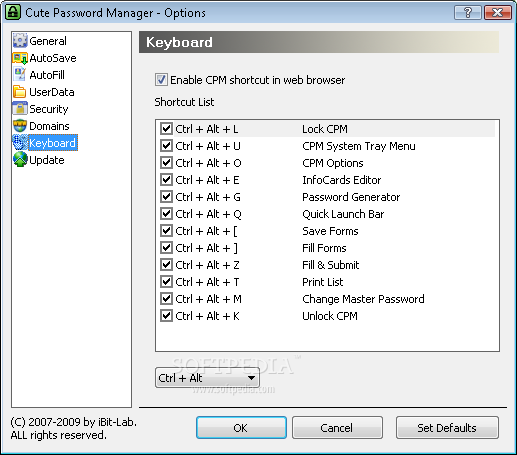517x455 pixels.
Task: Click the Help question mark button
Action: pos(468,13)
